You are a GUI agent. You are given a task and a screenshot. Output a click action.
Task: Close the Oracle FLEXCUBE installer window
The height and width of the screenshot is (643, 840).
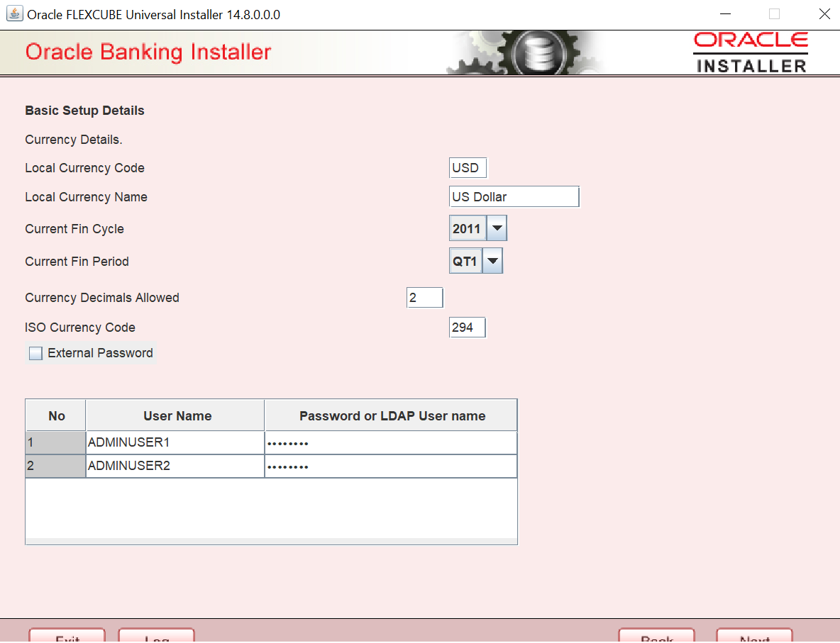point(824,14)
